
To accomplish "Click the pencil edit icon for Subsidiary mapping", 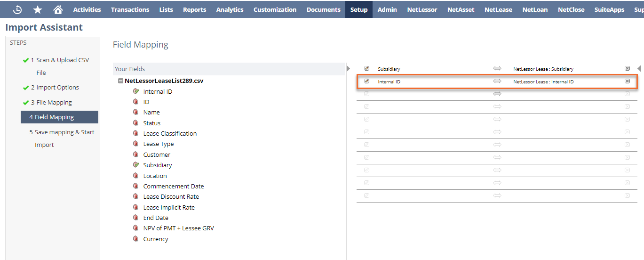I will pyautogui.click(x=367, y=69).
